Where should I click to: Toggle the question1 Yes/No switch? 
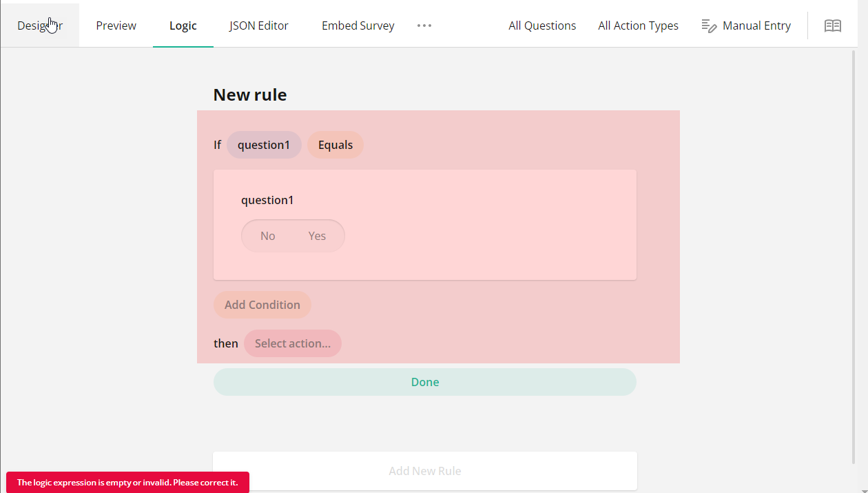click(x=293, y=235)
